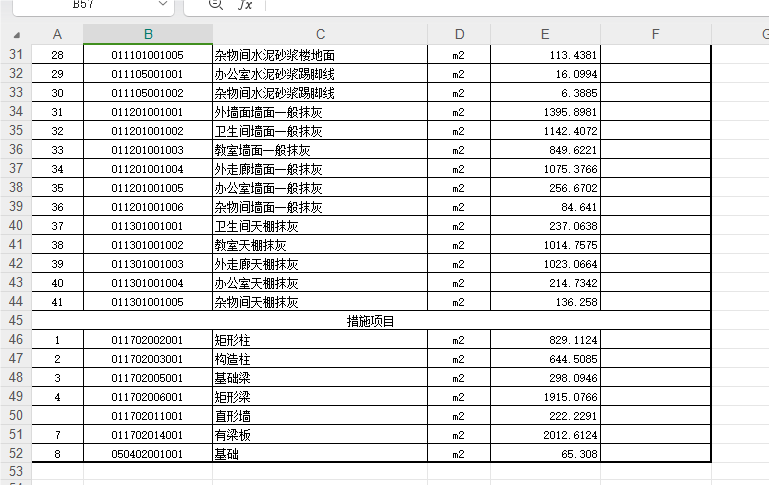The image size is (769, 485).
Task: Click cell 教室墙面一般抹灰
Action: 320,150
